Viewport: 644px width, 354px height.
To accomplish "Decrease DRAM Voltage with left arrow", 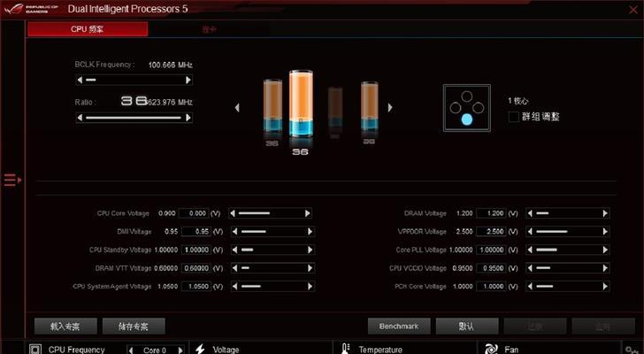I will (x=530, y=213).
